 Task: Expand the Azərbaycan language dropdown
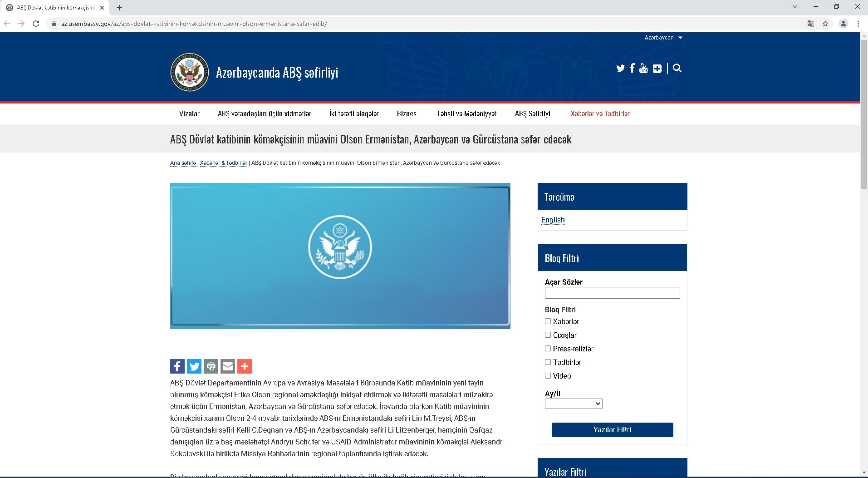tap(663, 38)
